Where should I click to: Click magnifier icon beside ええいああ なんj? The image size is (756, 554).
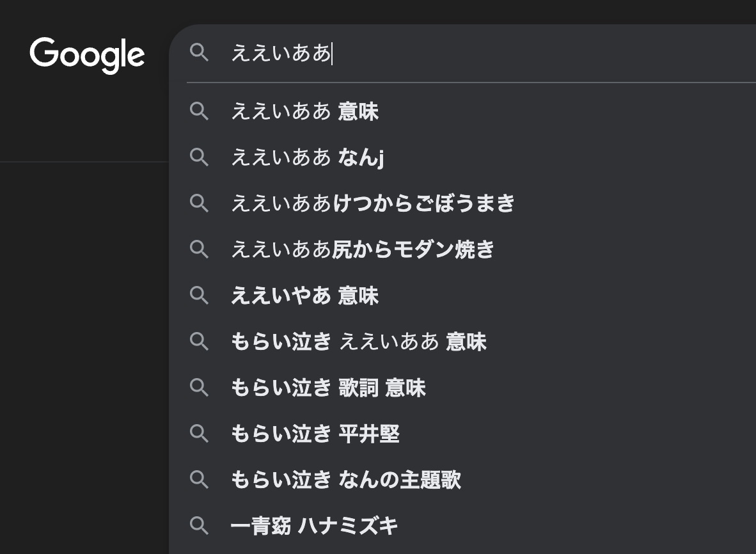click(200, 157)
